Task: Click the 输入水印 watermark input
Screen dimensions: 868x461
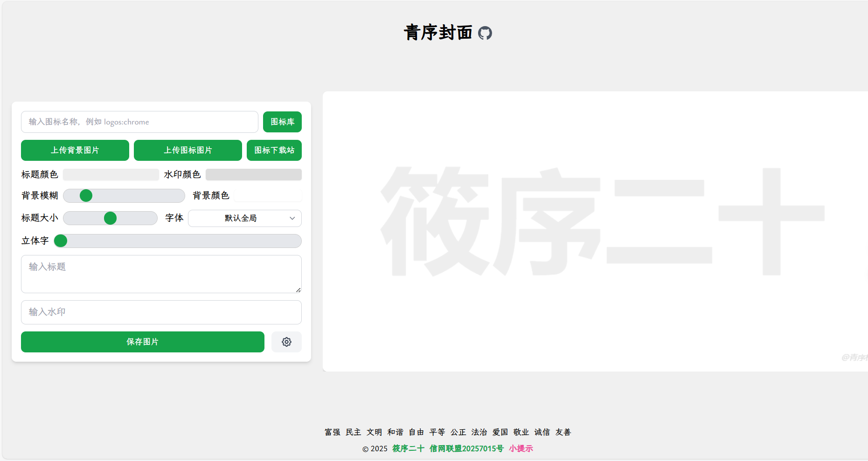Action: (x=161, y=312)
